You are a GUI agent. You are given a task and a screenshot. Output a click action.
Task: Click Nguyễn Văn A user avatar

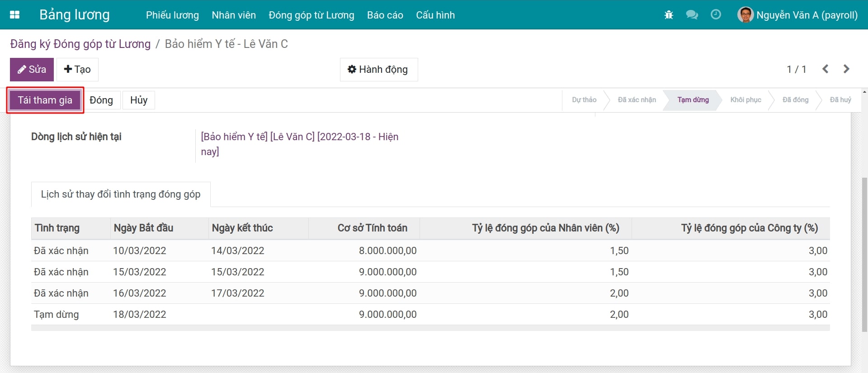[x=745, y=15]
